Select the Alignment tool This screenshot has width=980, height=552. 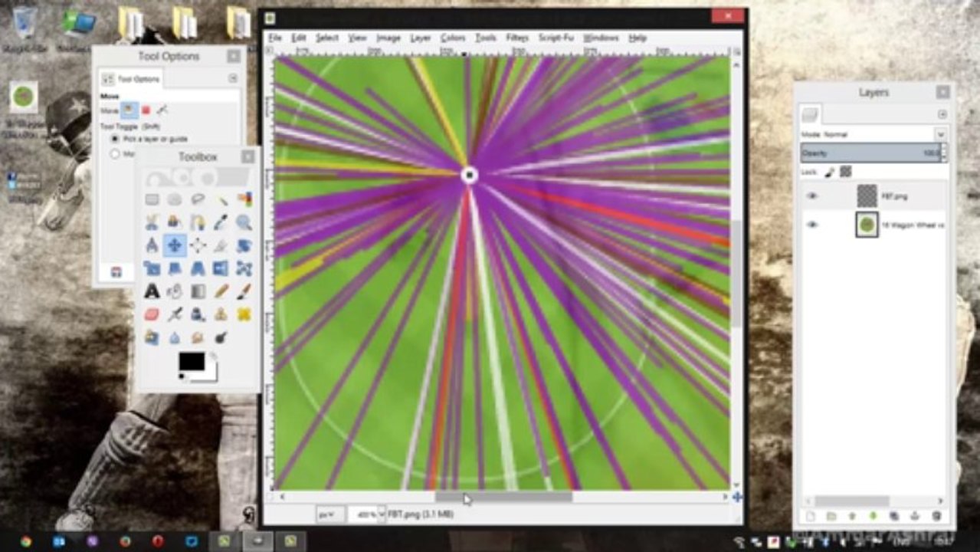tap(198, 245)
